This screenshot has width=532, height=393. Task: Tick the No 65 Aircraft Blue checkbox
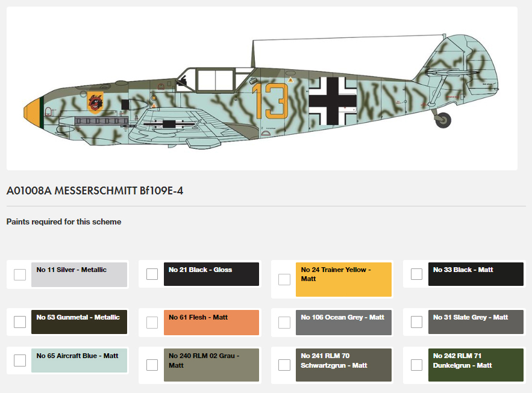click(x=20, y=361)
